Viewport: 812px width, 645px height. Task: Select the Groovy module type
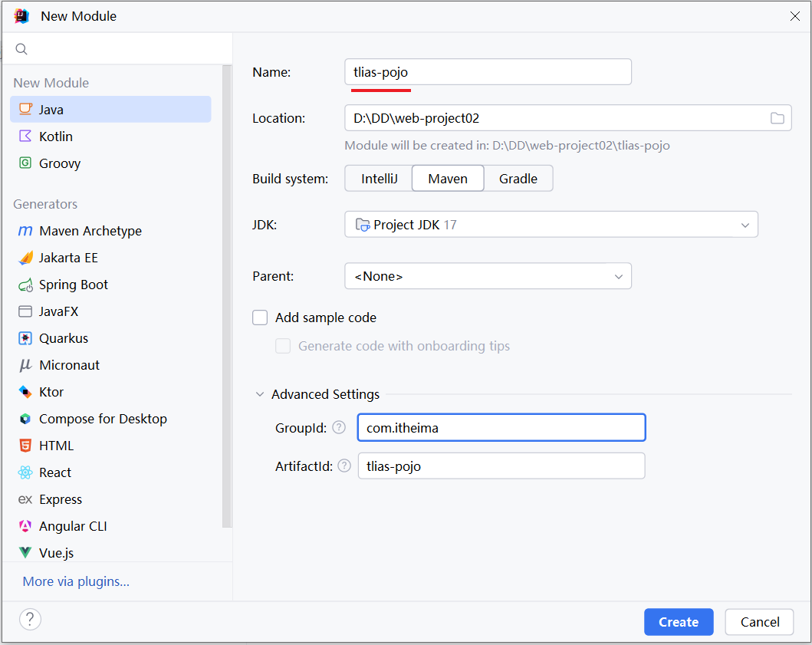pos(59,163)
